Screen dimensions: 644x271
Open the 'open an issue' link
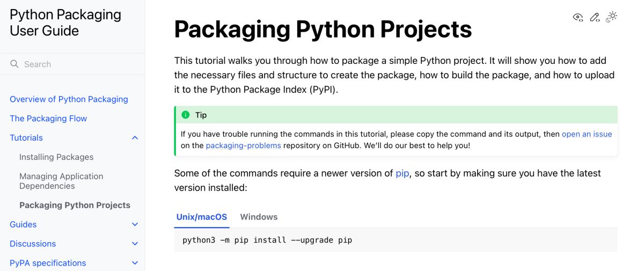point(587,134)
